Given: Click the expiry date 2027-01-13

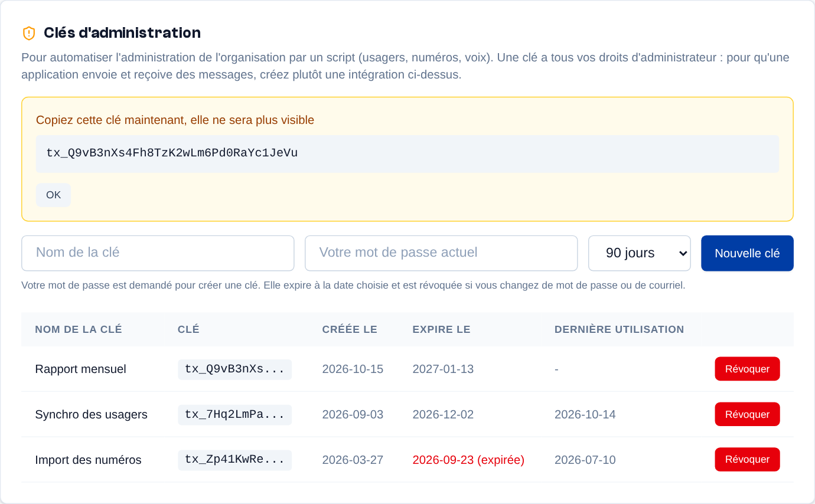Looking at the screenshot, I should [x=443, y=369].
